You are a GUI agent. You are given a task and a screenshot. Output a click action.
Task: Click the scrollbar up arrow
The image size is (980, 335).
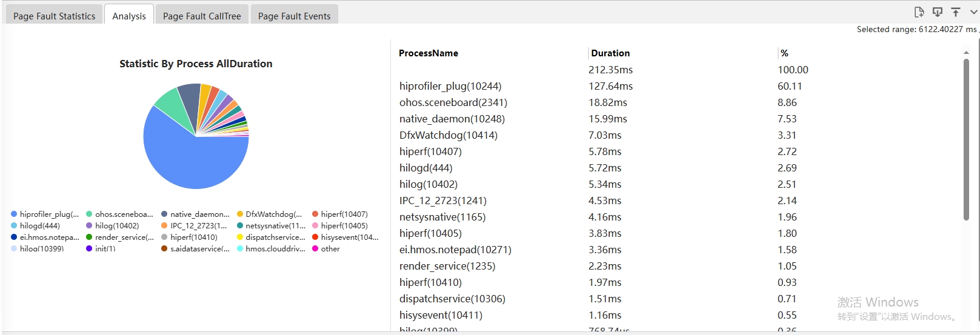click(x=966, y=53)
